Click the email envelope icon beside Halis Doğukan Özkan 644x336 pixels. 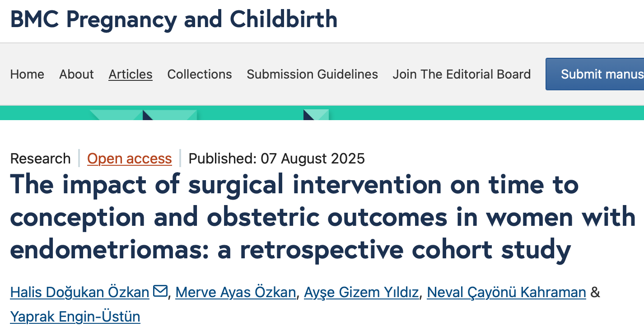click(160, 292)
